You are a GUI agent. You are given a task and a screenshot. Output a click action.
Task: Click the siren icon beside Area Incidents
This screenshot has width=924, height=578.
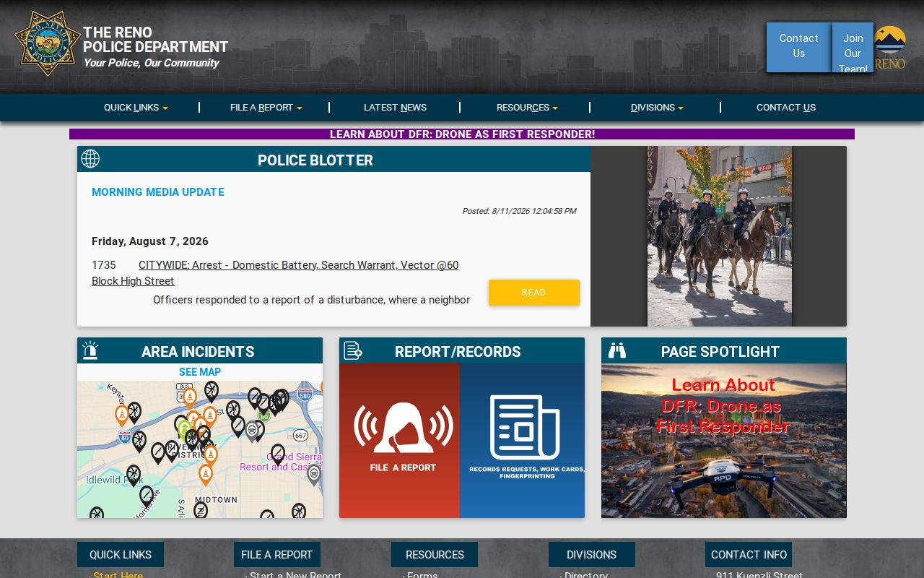point(90,350)
